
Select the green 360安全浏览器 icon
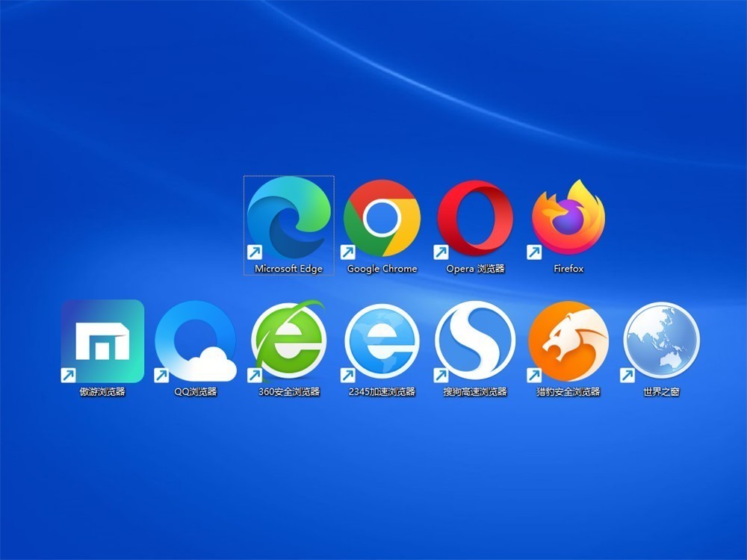pyautogui.click(x=288, y=341)
